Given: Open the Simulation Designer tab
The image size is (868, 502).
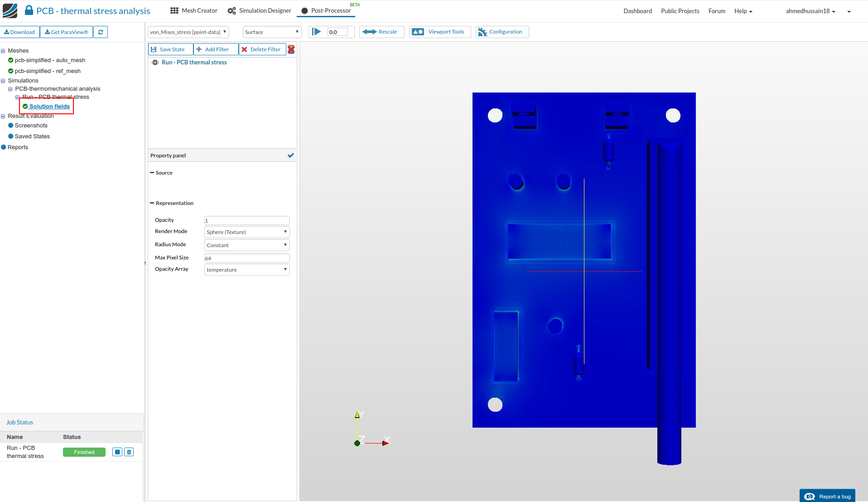Looking at the screenshot, I should click(260, 10).
